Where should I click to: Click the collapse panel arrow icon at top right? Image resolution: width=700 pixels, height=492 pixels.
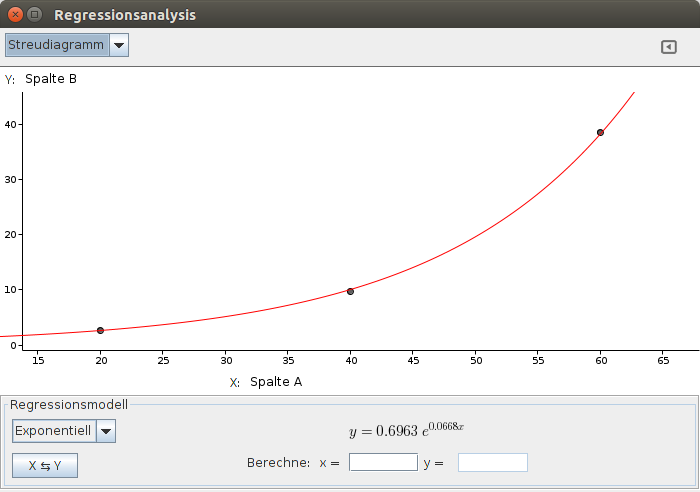coord(669,47)
